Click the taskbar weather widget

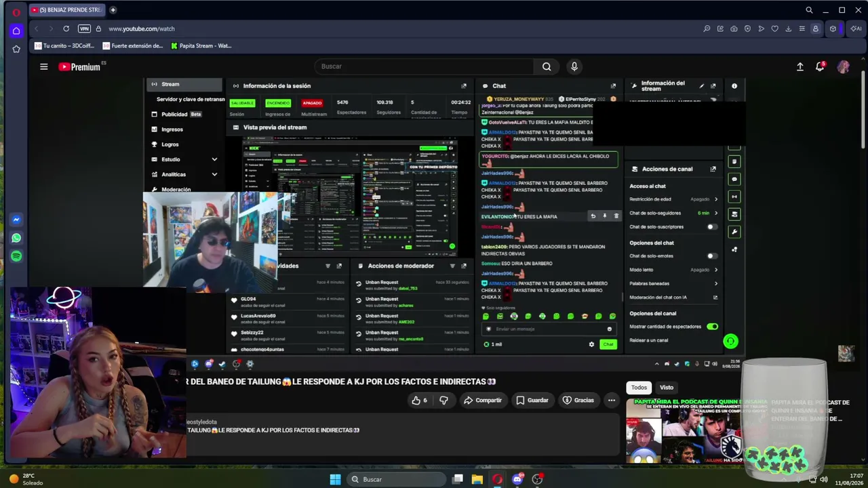tap(25, 479)
